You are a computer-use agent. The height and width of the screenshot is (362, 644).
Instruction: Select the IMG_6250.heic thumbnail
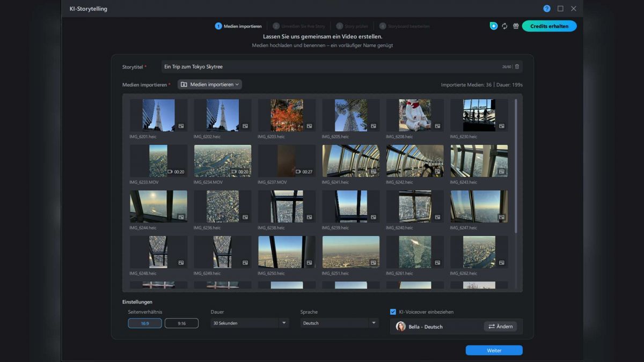[x=287, y=252]
